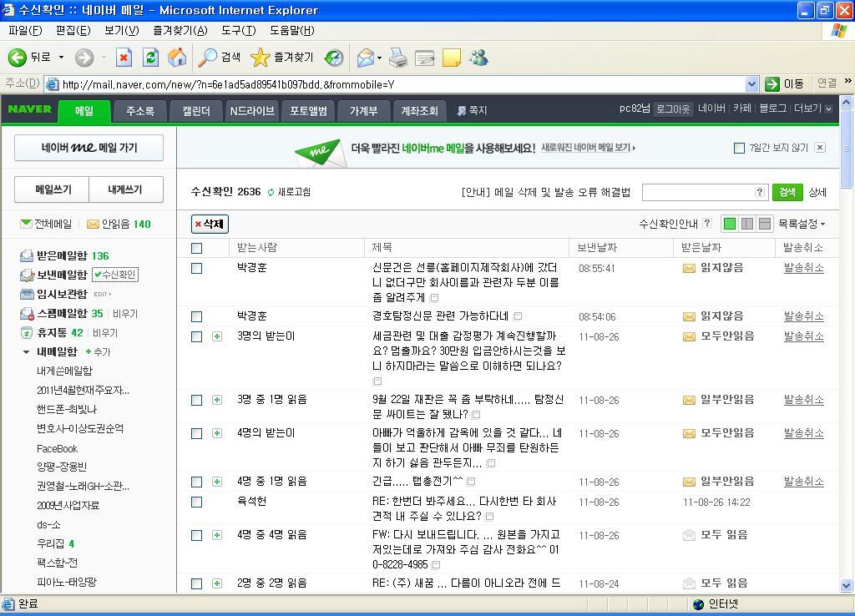Click the 내게쓰기 button
Screen dimensions: 855x616
pyautogui.click(x=125, y=189)
